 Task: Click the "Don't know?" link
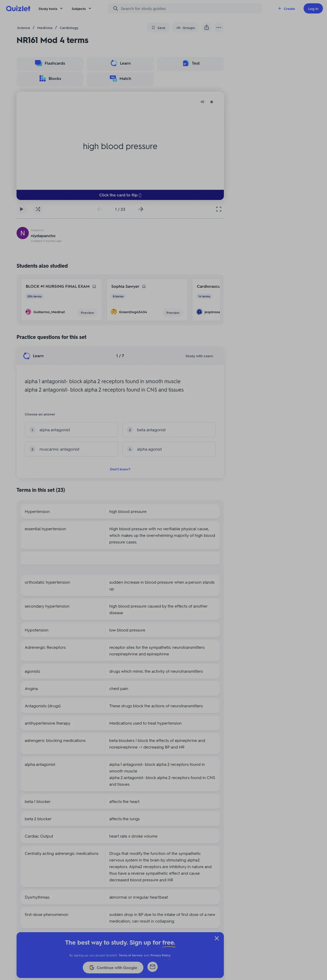coord(120,469)
